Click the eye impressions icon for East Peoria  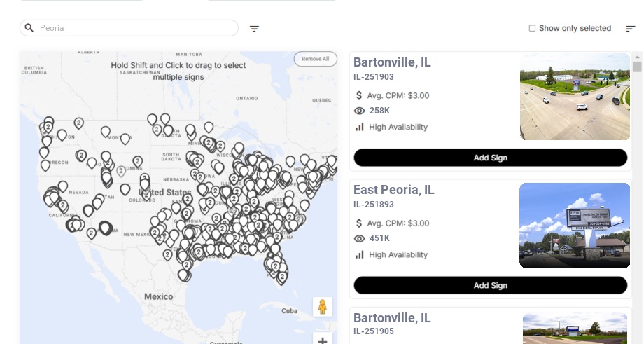[x=360, y=238]
